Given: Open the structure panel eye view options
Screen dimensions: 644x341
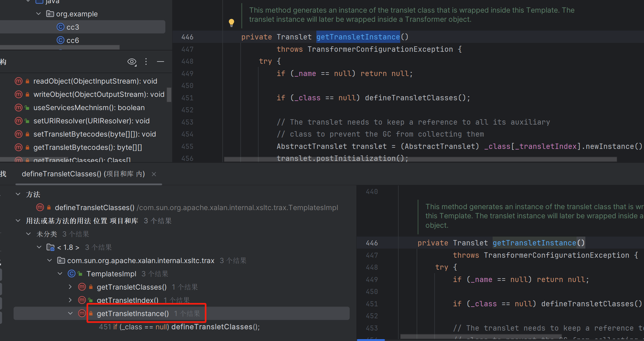Looking at the screenshot, I should pyautogui.click(x=132, y=62).
